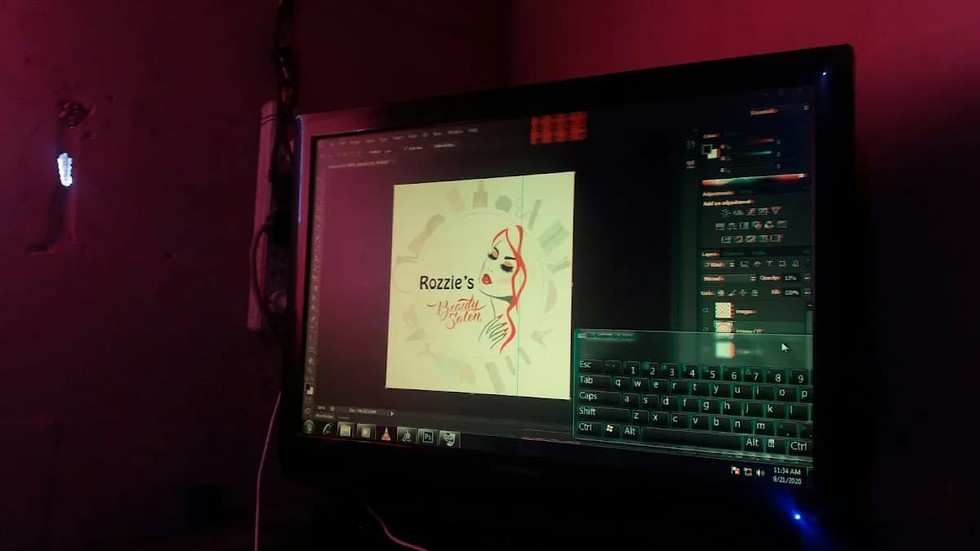Hide the topmost layer using its eye icon

[x=706, y=310]
